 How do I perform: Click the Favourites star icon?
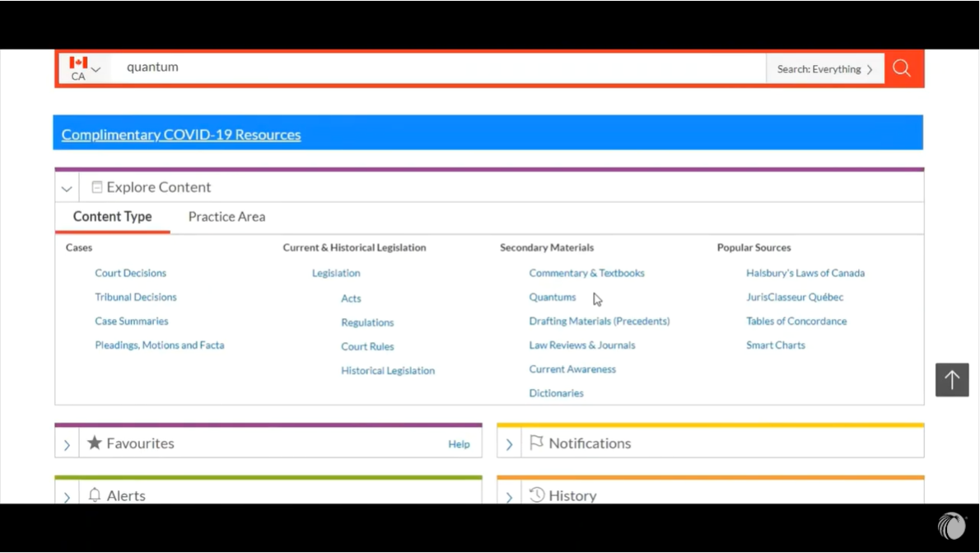coord(95,443)
